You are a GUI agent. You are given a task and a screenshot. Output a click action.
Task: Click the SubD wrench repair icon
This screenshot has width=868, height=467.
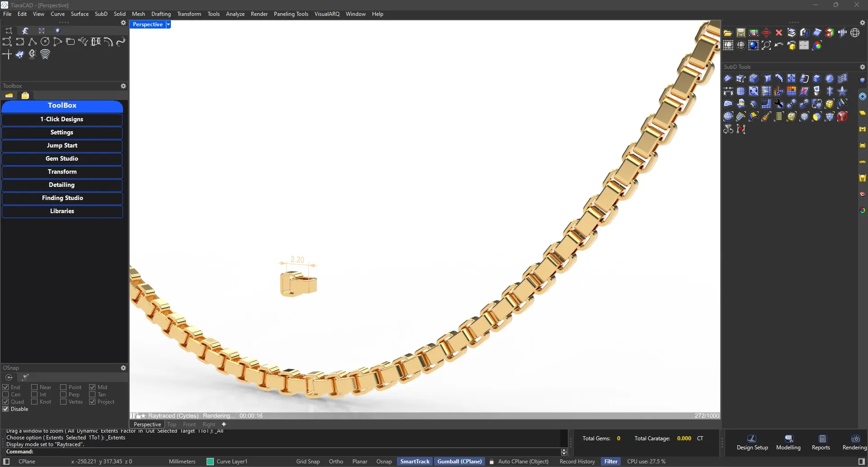[778, 104]
